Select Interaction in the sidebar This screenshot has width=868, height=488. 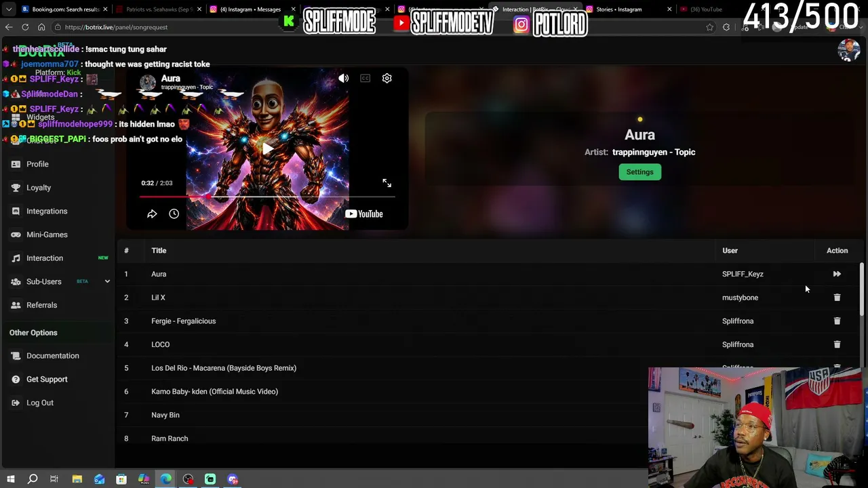[x=45, y=258]
